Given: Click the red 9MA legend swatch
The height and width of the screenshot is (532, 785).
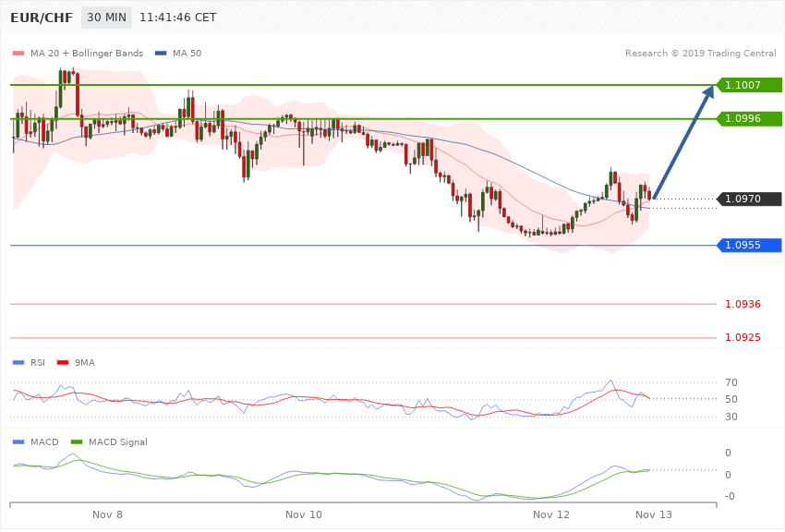Looking at the screenshot, I should [63, 363].
